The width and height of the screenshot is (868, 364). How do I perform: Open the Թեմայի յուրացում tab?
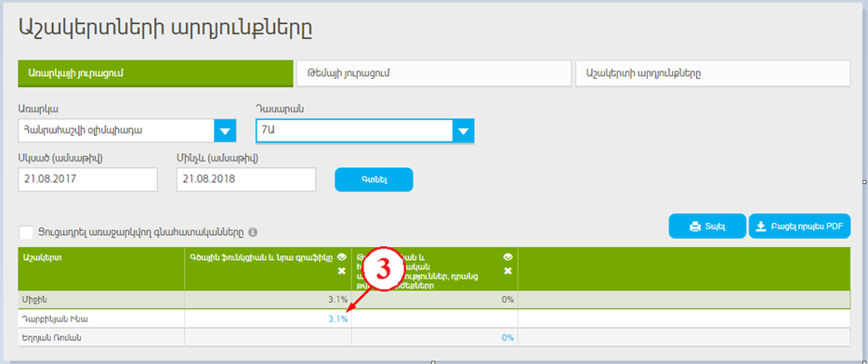[433, 73]
